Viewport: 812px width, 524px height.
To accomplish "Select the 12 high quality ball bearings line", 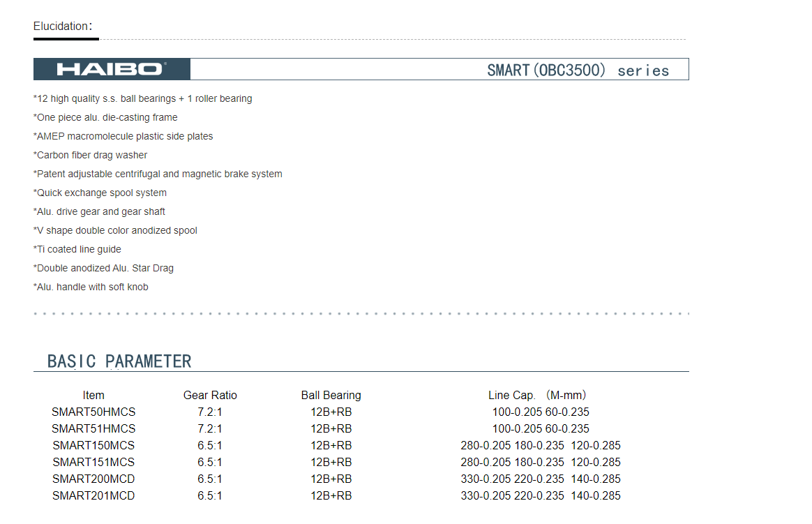I will tap(142, 98).
